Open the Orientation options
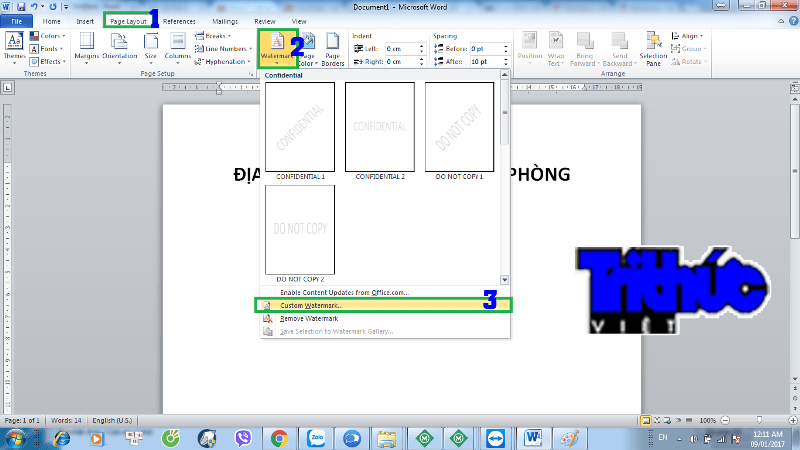Screen dimensions: 800x450 (x=119, y=48)
